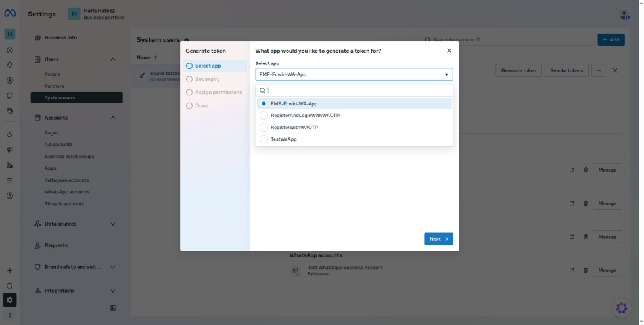Open the People page

tap(52, 74)
